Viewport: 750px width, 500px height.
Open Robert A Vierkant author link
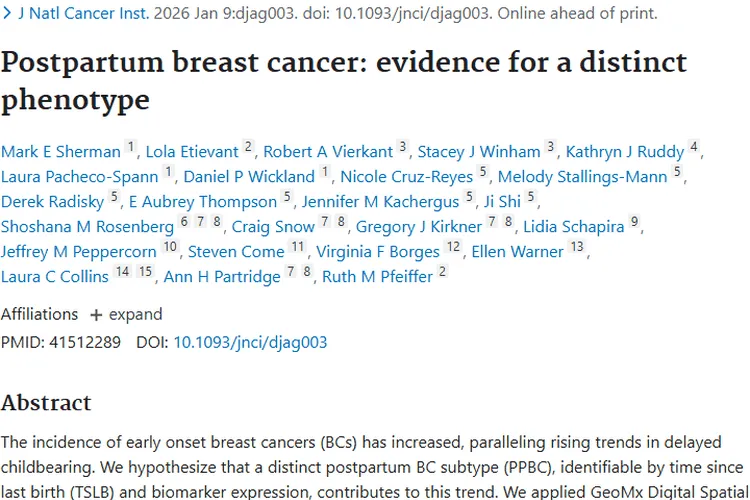[x=328, y=152]
